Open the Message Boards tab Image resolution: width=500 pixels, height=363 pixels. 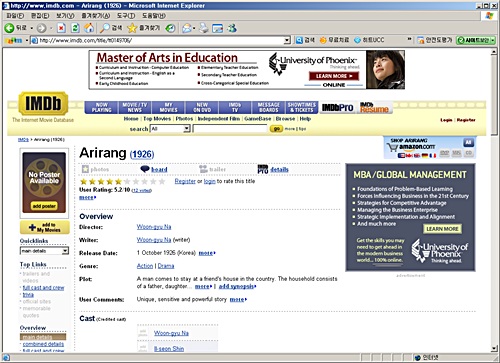pyautogui.click(x=269, y=107)
